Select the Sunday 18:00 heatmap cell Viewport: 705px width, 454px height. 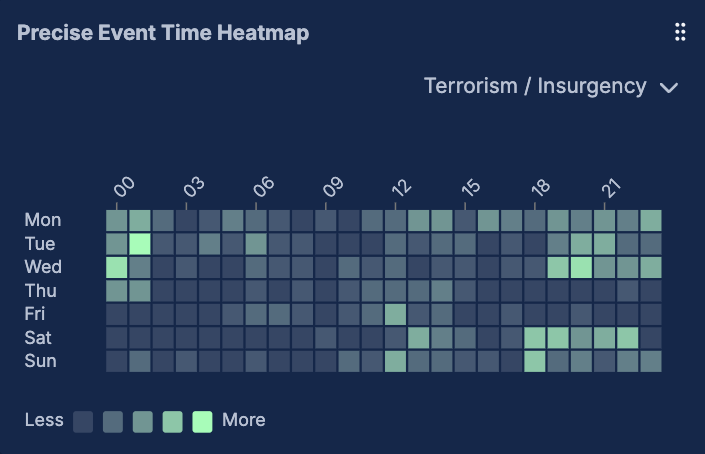click(x=535, y=361)
